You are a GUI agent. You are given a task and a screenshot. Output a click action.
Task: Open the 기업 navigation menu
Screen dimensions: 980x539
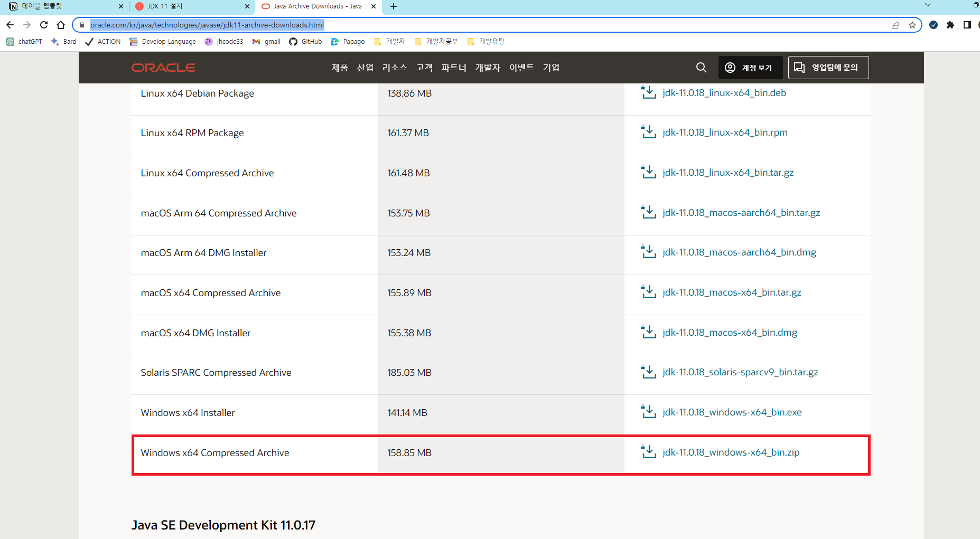pos(551,68)
